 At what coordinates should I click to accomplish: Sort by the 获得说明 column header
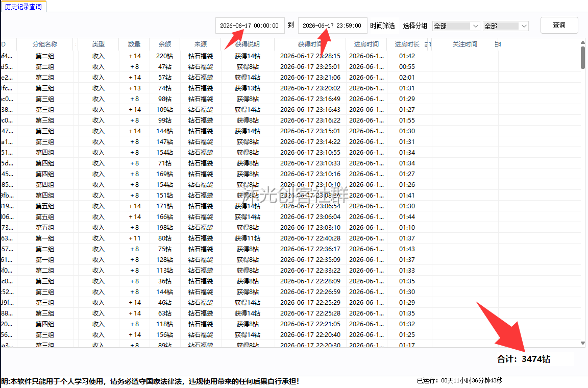248,44
